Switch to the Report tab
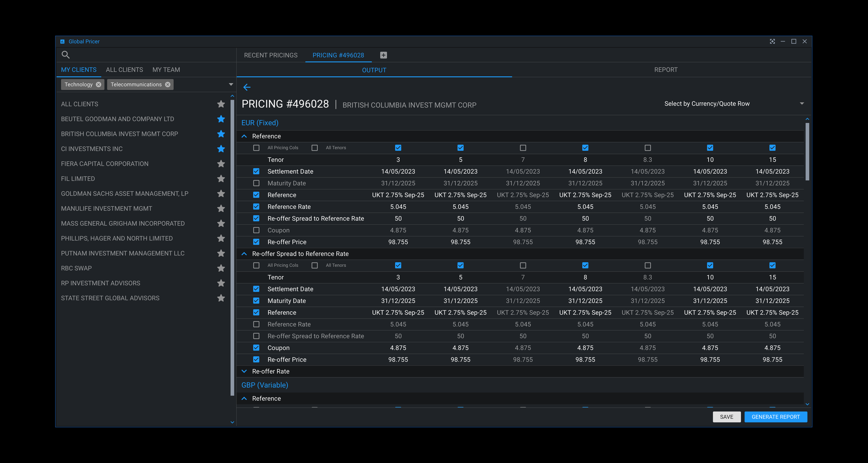This screenshot has height=463, width=868. click(x=666, y=70)
